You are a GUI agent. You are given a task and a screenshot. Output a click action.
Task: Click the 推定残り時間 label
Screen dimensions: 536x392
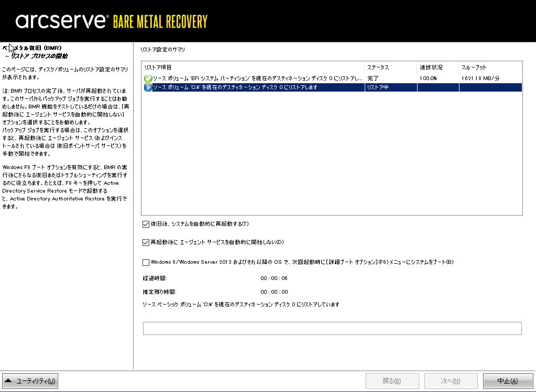click(x=159, y=292)
